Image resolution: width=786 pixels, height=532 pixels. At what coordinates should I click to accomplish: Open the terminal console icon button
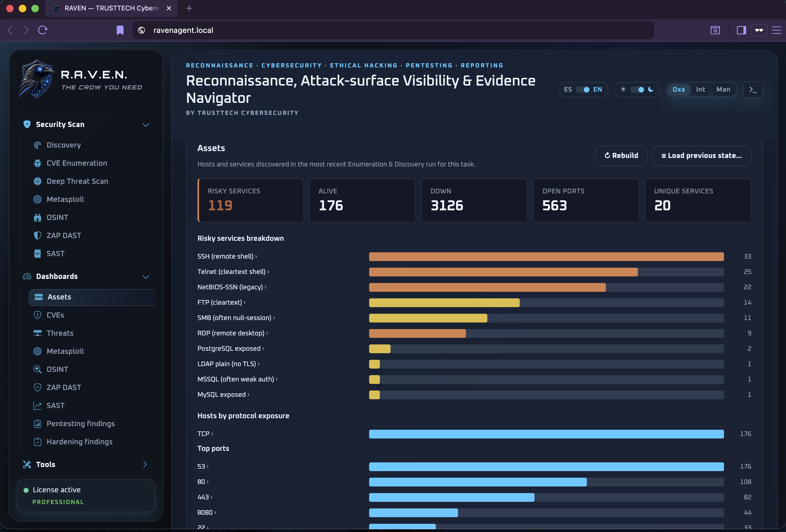pyautogui.click(x=753, y=90)
